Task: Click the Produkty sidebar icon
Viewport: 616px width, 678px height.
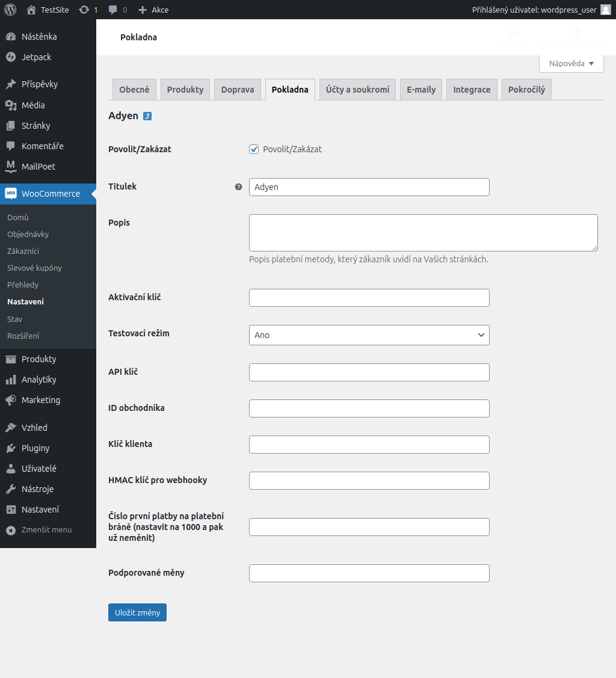Action: tap(11, 359)
